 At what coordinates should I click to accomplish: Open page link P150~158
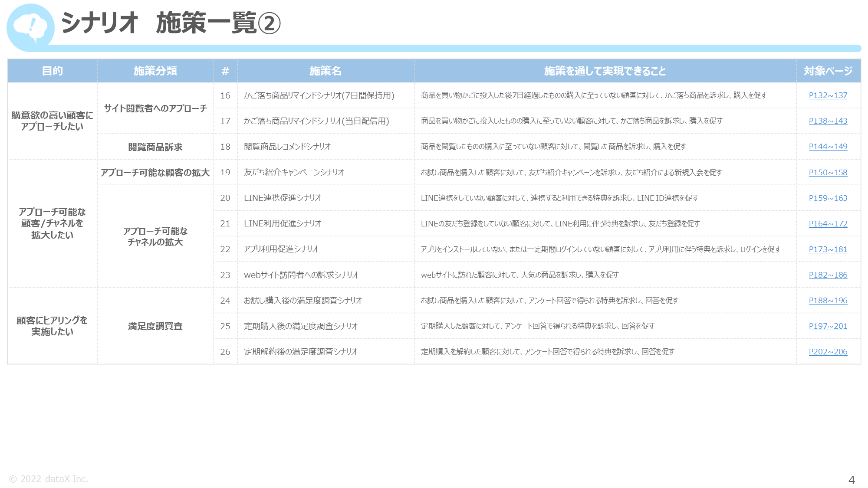tap(828, 173)
